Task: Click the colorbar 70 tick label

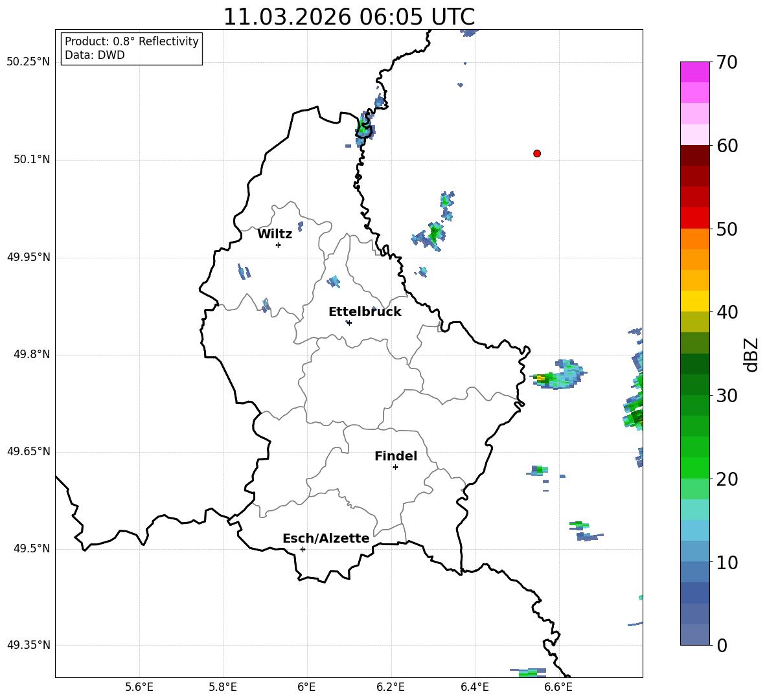Action: point(727,62)
